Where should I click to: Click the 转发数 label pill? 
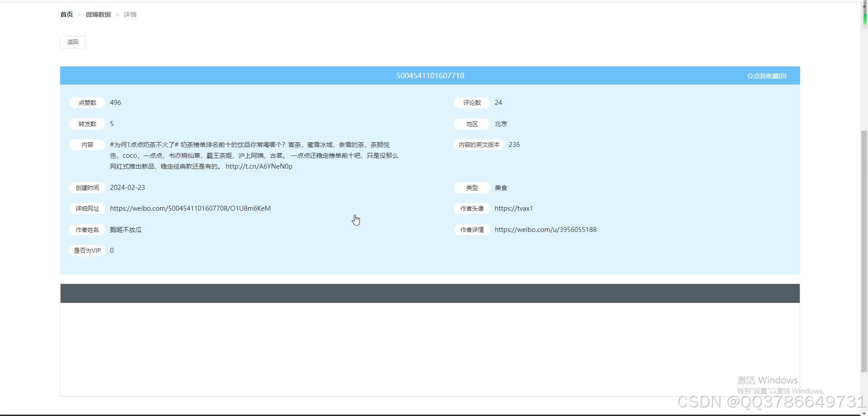[87, 123]
